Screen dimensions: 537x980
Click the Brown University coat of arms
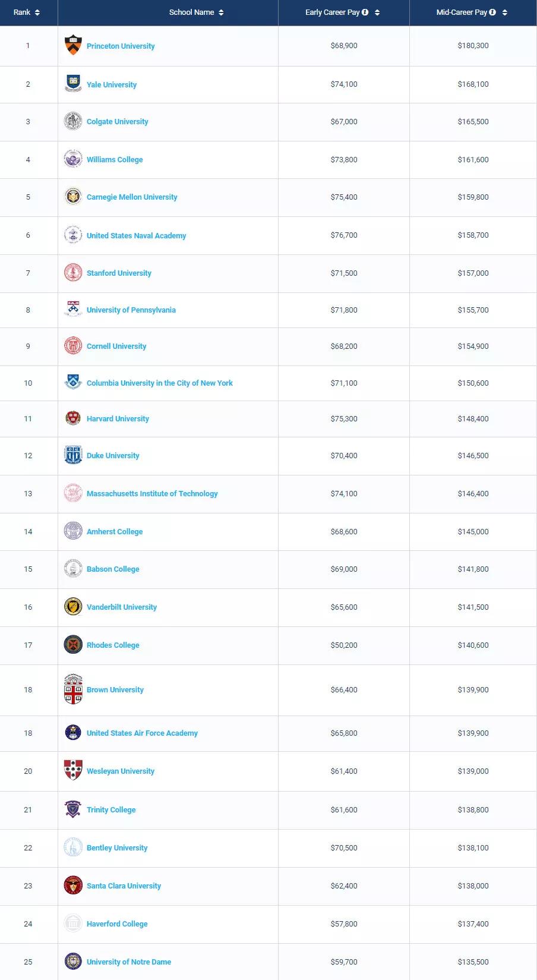(x=73, y=689)
